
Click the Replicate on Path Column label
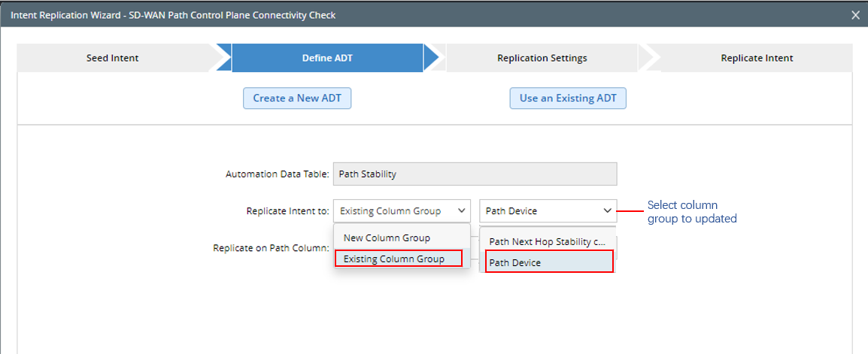(x=271, y=247)
